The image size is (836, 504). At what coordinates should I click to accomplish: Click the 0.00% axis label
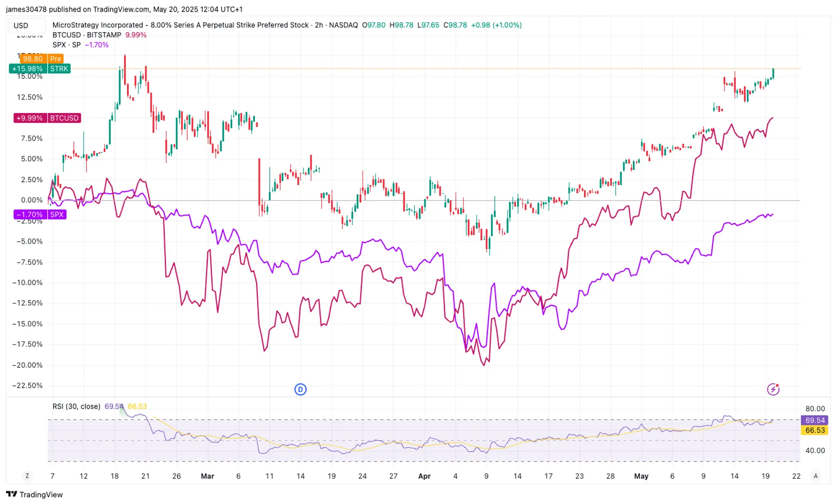[x=31, y=200]
